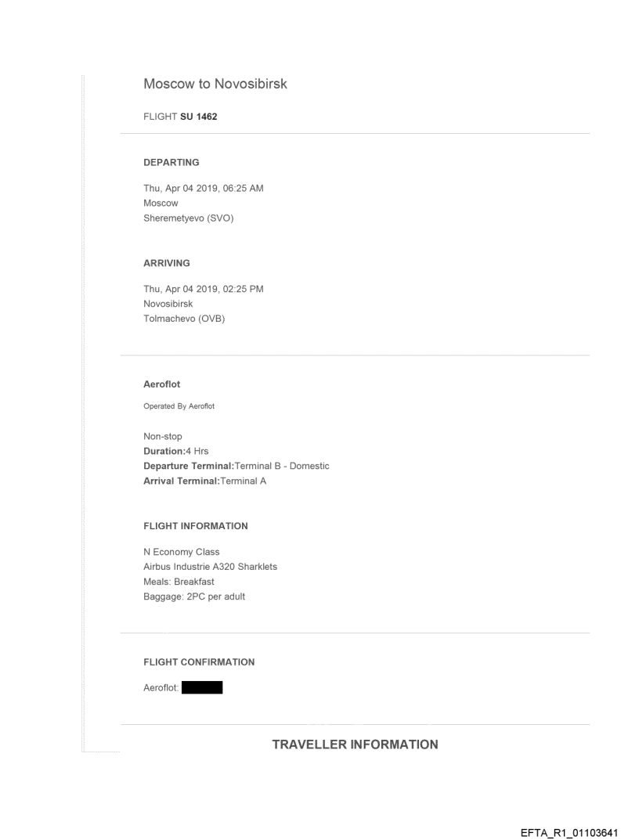Click the "Moscow to Novosibirsk" heading
This screenshot has height=840, width=639.
tap(215, 84)
